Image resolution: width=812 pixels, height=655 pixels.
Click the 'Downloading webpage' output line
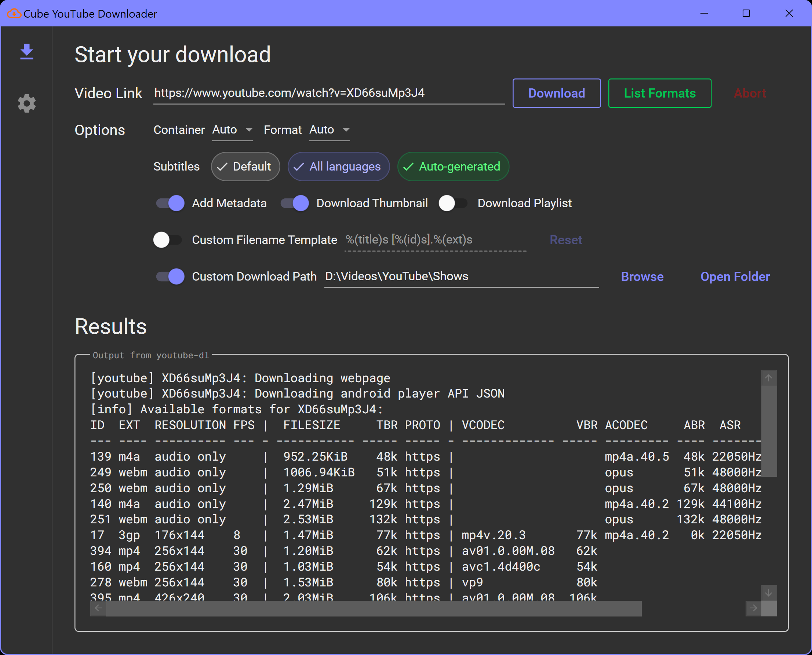240,378
